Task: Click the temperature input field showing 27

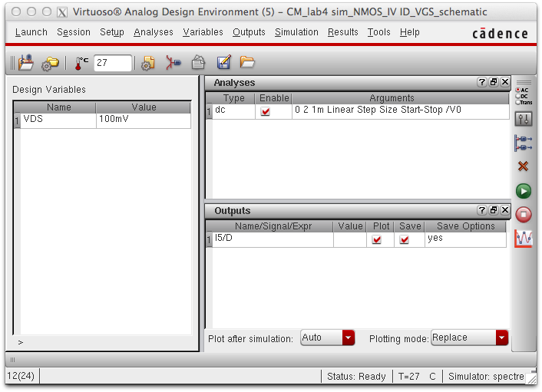Action: (113, 63)
